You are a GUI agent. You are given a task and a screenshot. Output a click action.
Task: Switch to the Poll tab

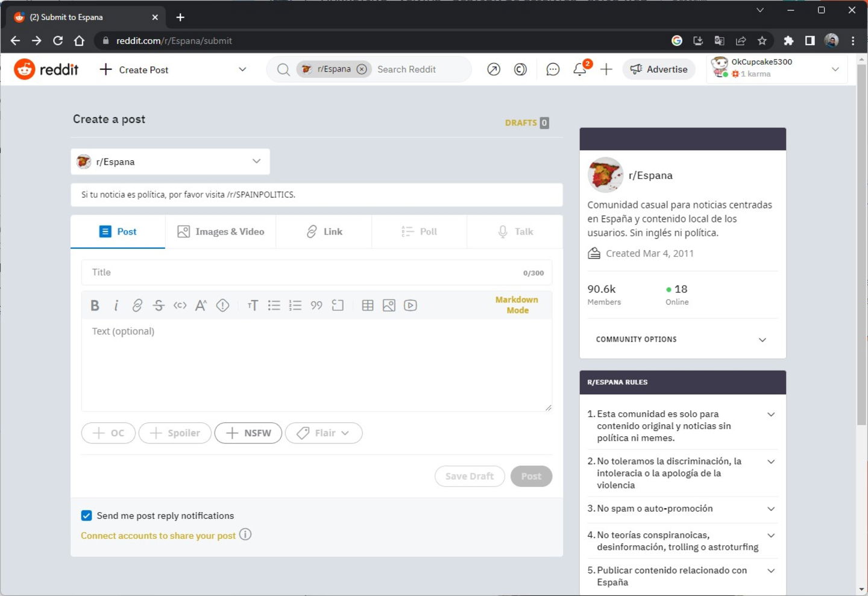tap(419, 231)
